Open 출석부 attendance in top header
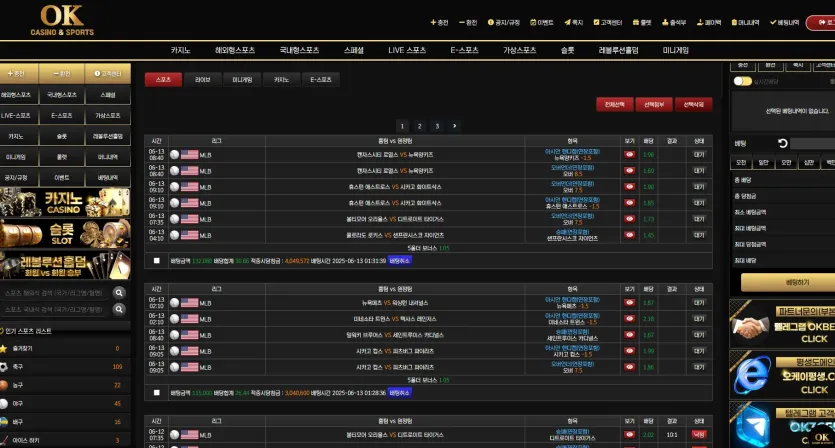 tap(674, 22)
